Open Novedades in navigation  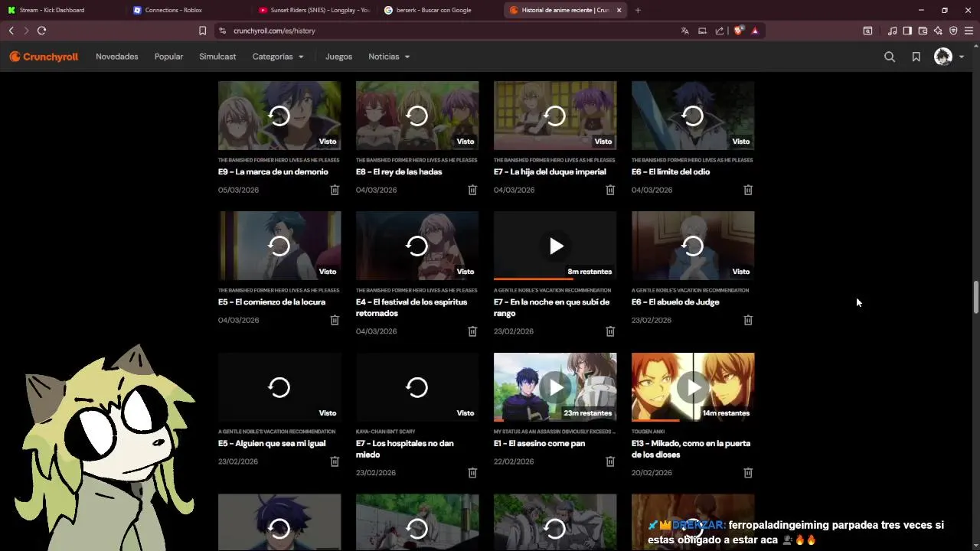117,57
